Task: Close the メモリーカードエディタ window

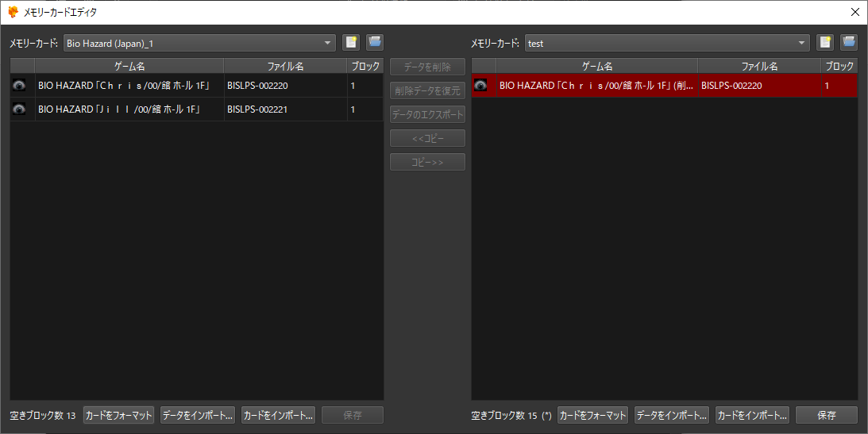Action: tap(854, 12)
